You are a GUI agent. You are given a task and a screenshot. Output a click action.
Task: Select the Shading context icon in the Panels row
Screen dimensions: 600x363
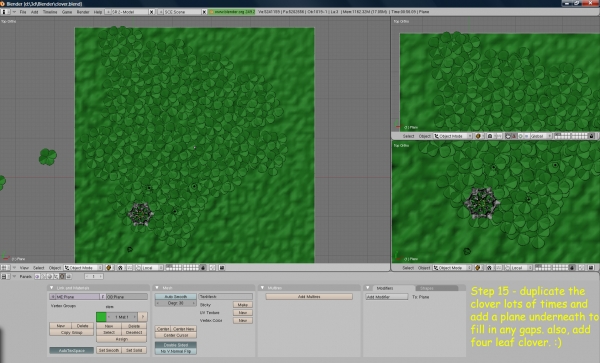[x=50, y=276]
